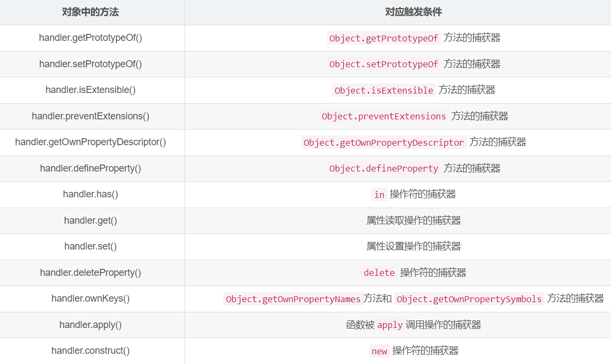Select handler.preventExtensions() in the first column
This screenshot has width=611, height=364.
pyautogui.click(x=90, y=116)
